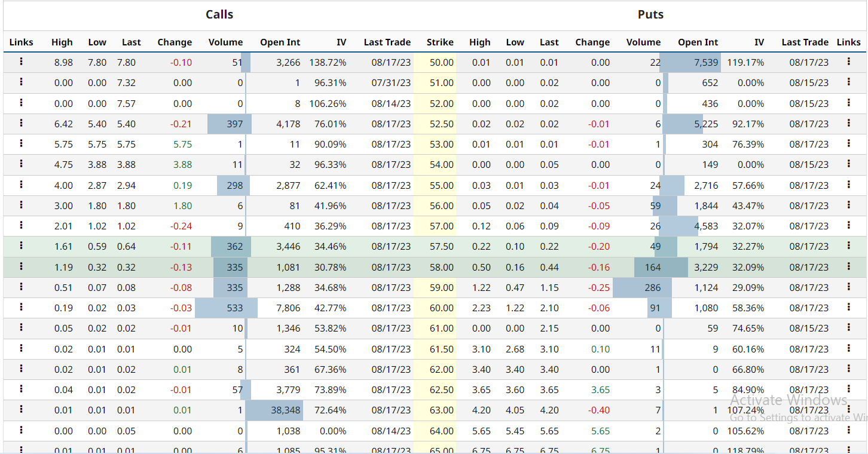Screen dimensions: 868x454
Task: Open puts links menu for strike 59.00
Action: tap(848, 287)
